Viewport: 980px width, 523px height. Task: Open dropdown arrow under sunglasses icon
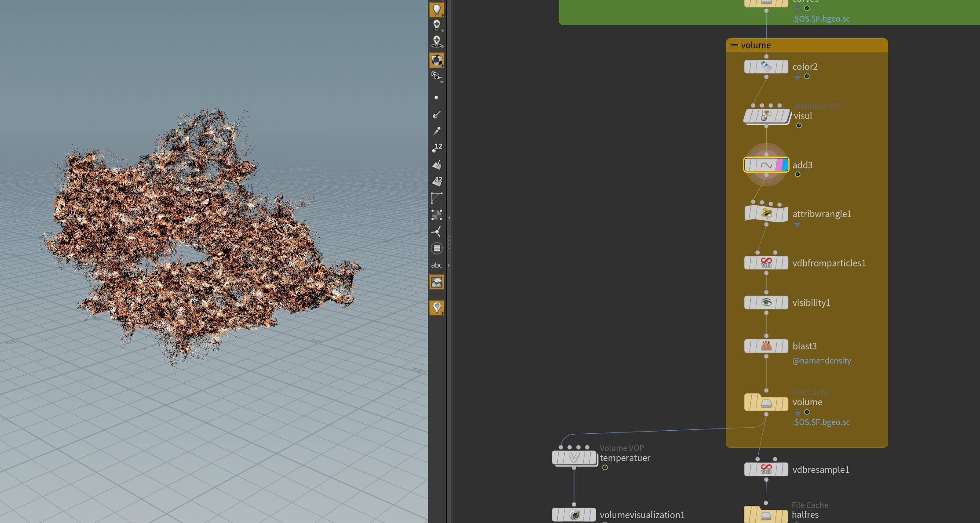point(442,82)
